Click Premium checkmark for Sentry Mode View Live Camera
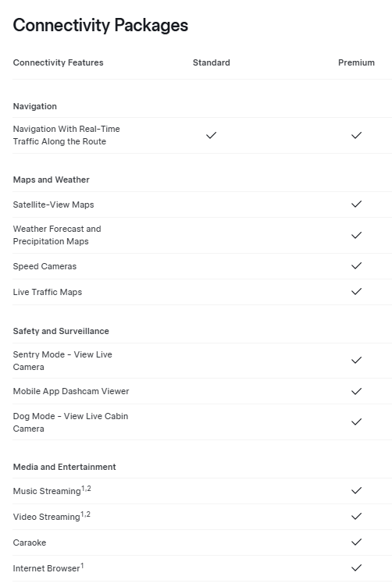The height and width of the screenshot is (587, 392). [356, 360]
